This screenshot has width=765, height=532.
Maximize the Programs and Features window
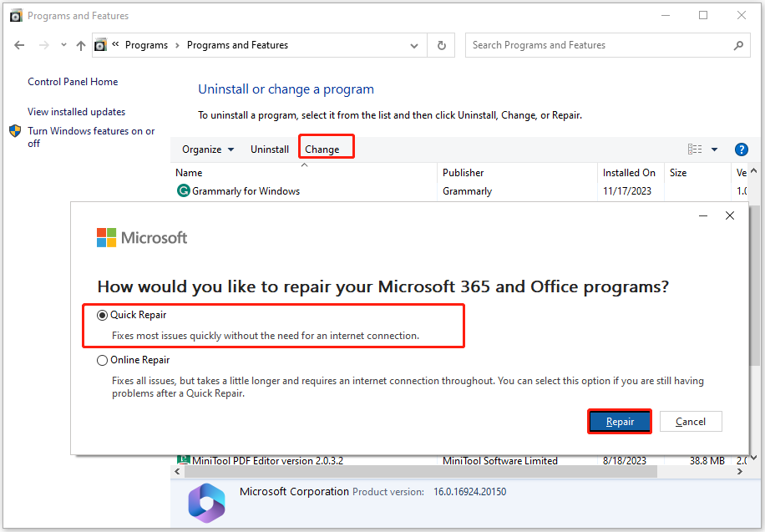click(x=703, y=15)
